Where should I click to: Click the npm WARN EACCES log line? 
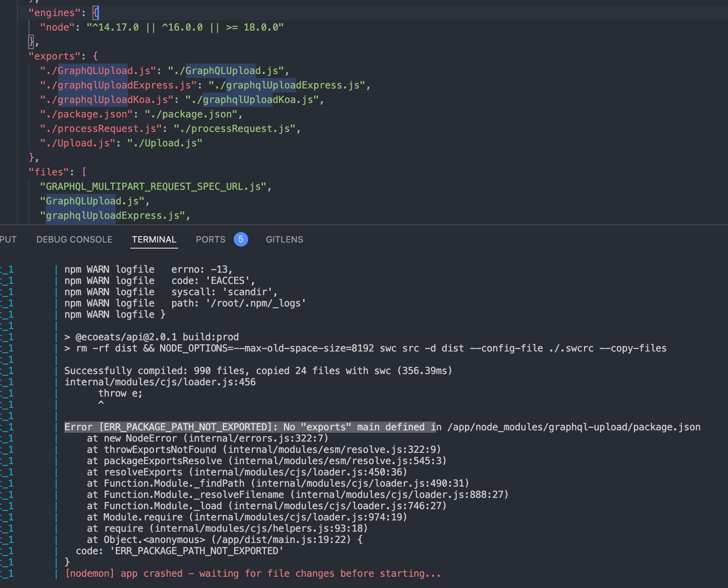(159, 280)
